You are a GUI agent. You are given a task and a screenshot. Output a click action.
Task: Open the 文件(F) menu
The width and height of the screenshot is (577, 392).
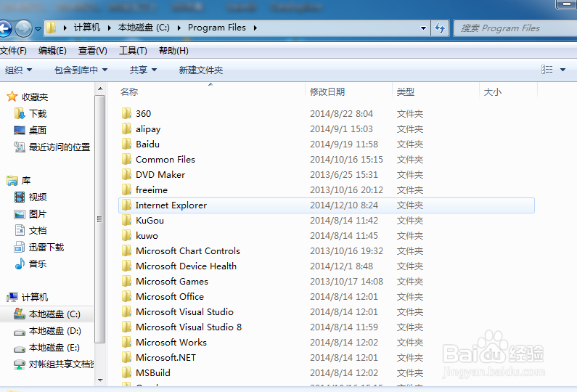[x=13, y=51]
